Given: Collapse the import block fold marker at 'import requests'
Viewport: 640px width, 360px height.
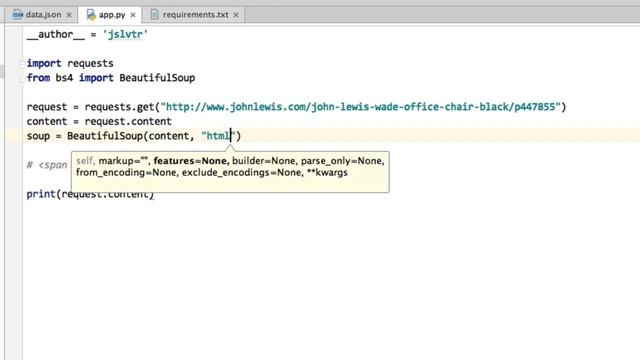Looking at the screenshot, I should point(22,63).
